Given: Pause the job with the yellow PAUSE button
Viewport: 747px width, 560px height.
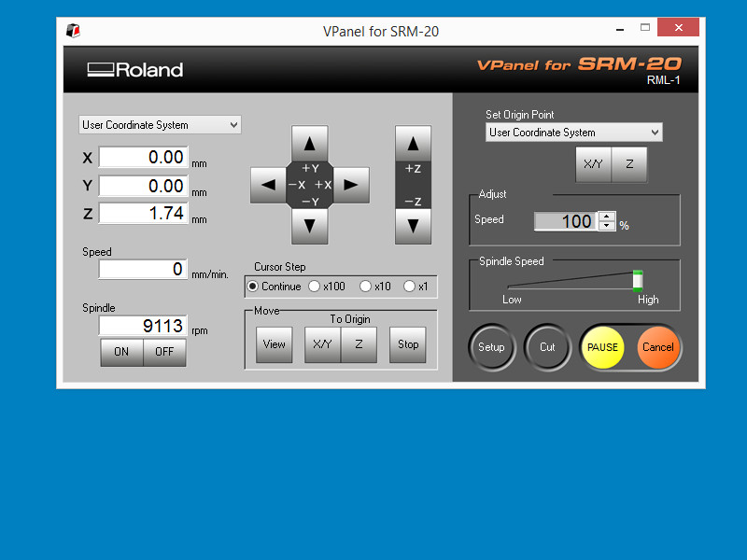Looking at the screenshot, I should click(x=602, y=347).
